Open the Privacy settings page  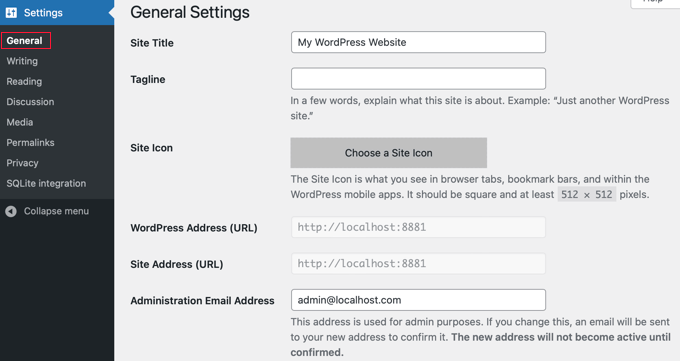coord(22,163)
